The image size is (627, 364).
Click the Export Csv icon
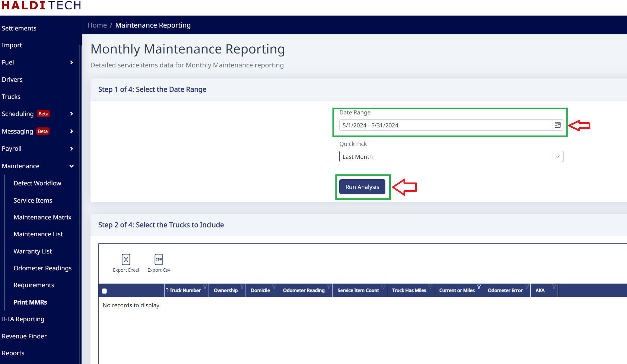159,259
